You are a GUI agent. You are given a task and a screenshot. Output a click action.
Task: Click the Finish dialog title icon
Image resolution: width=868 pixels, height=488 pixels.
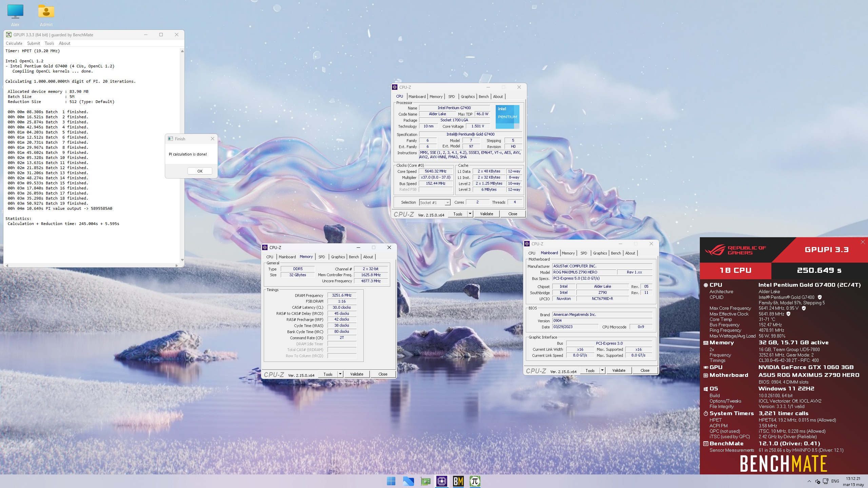(x=171, y=139)
